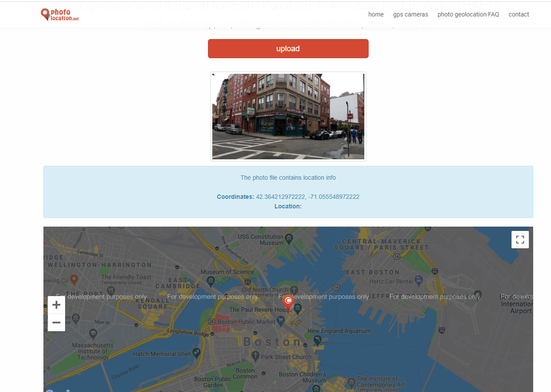The height and width of the screenshot is (392, 551).
Task: Click the EAST BOSTON neighborhood label
Action: point(373,272)
